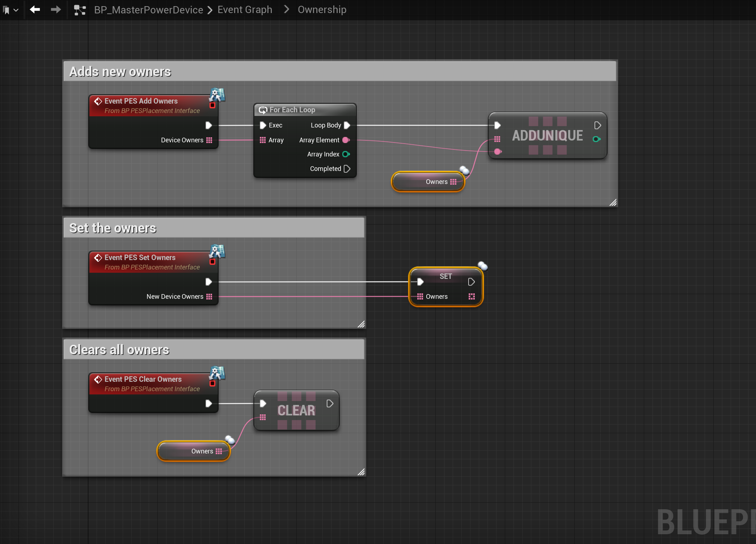The height and width of the screenshot is (544, 756).
Task: Click the resize handle of 'Set the owners' comment
Action: (361, 324)
